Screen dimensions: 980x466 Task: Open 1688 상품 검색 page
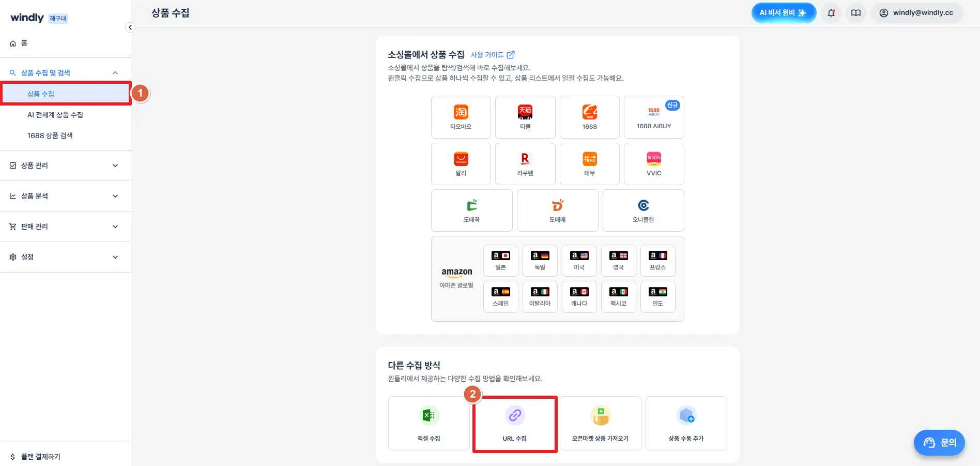[50, 136]
